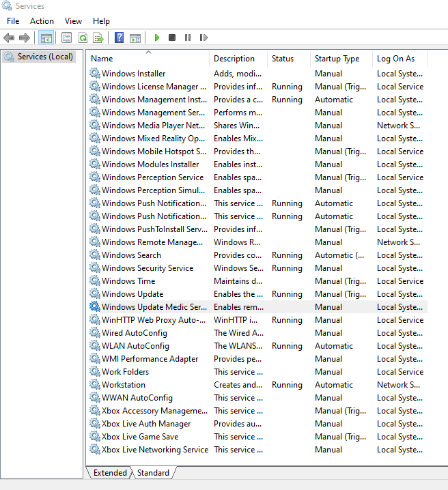The height and width of the screenshot is (490, 448).
Task: Click the gear icon for Windows Perception Service
Action: coord(95,177)
